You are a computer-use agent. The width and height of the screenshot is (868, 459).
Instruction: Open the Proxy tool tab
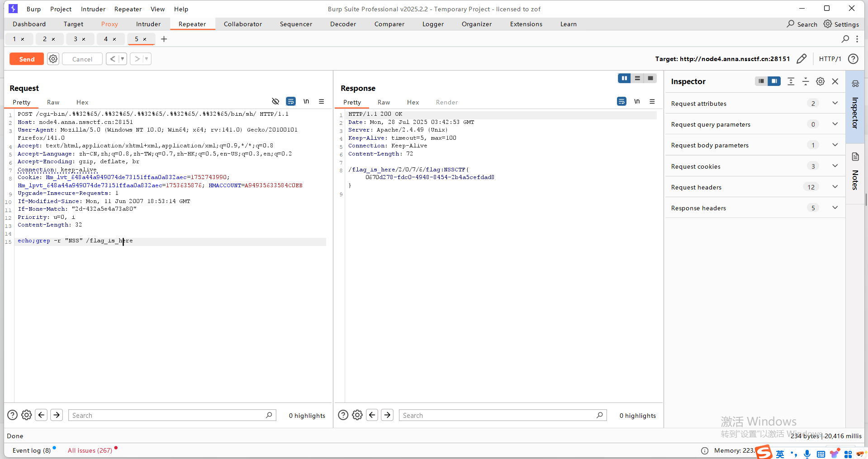109,24
